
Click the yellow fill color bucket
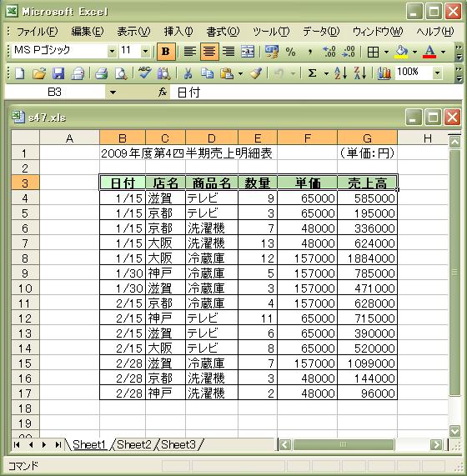pyautogui.click(x=401, y=52)
